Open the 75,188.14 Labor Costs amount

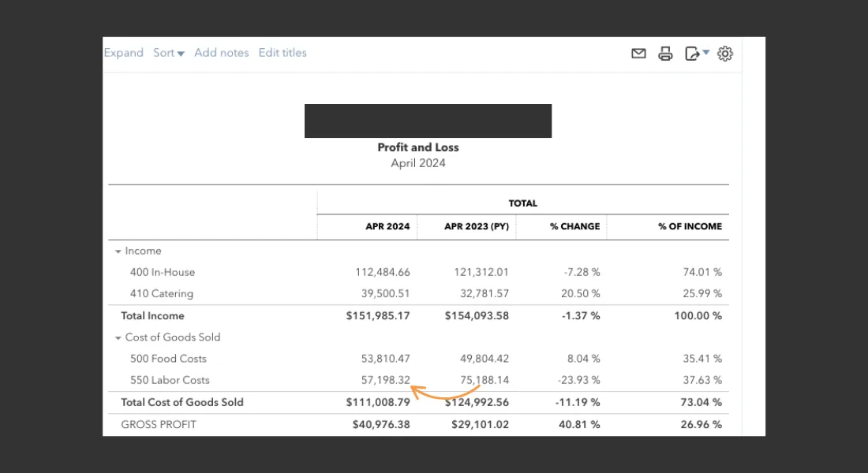(485, 380)
